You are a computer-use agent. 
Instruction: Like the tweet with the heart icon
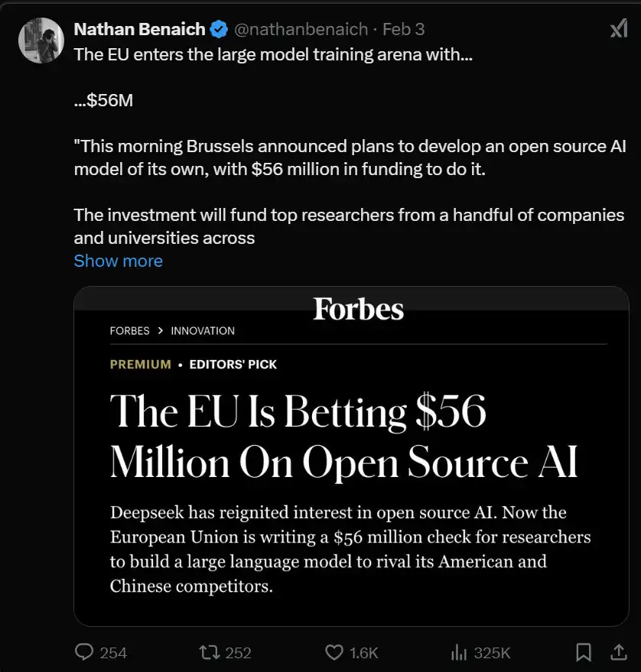pyautogui.click(x=334, y=652)
